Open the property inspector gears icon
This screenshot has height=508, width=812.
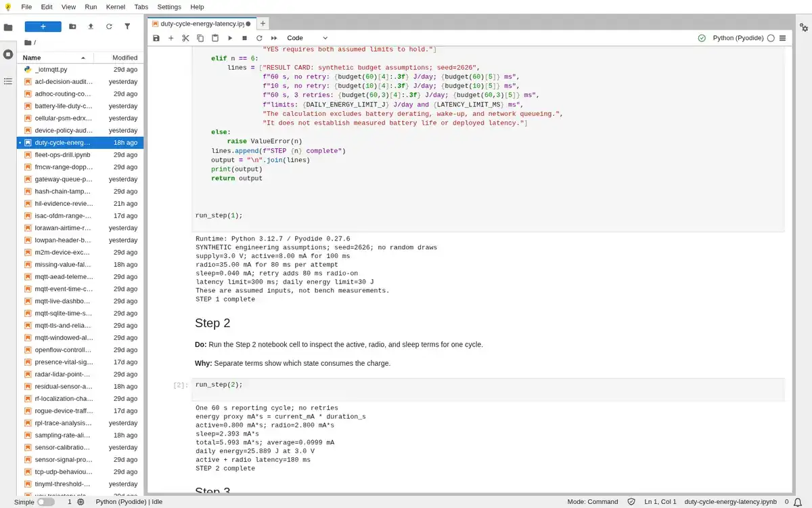(804, 28)
